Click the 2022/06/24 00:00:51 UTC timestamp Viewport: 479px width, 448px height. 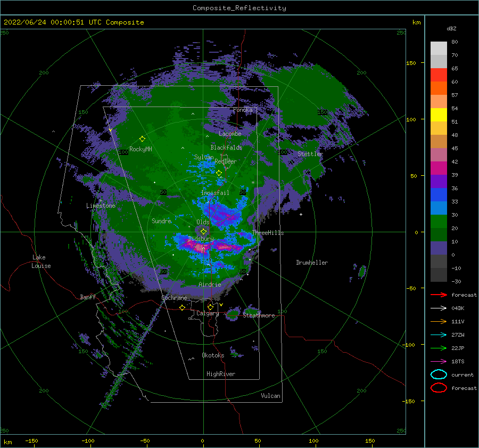[x=44, y=22]
